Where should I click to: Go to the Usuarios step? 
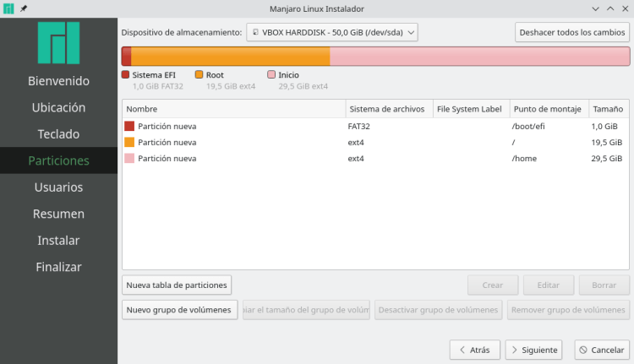point(58,187)
